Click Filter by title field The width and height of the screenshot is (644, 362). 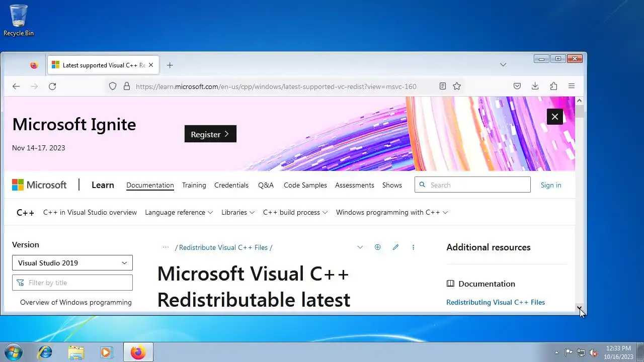(72, 283)
